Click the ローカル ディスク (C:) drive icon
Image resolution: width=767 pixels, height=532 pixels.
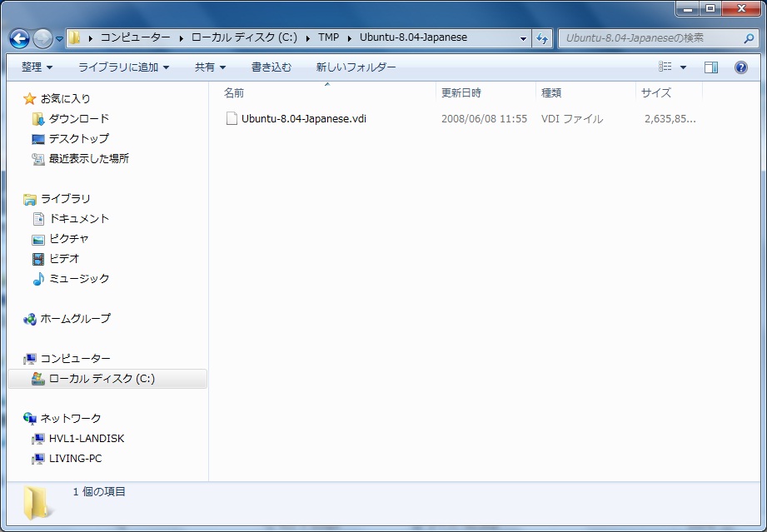click(37, 379)
